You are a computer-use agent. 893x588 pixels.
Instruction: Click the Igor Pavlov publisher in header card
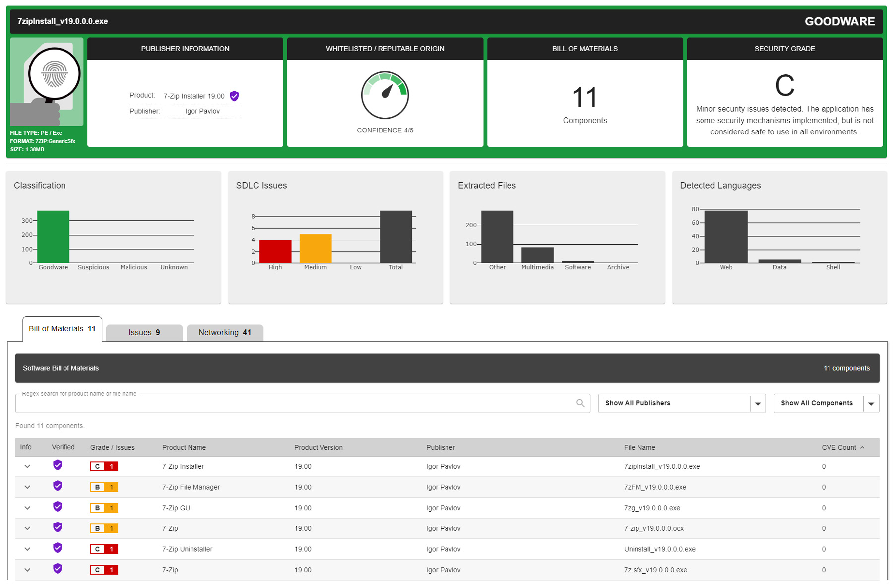click(x=202, y=111)
